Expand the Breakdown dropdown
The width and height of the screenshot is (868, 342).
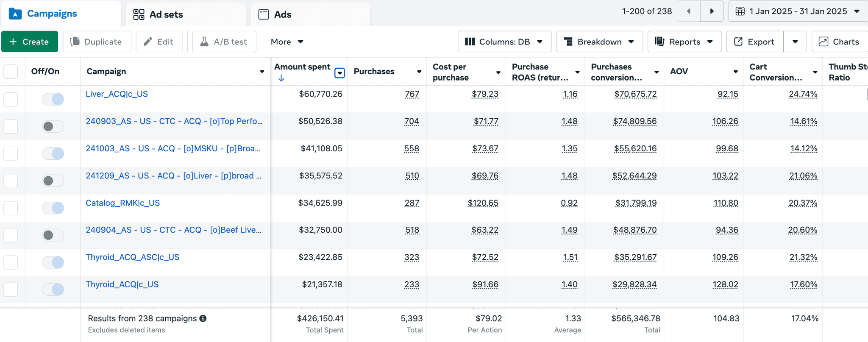(x=599, y=42)
